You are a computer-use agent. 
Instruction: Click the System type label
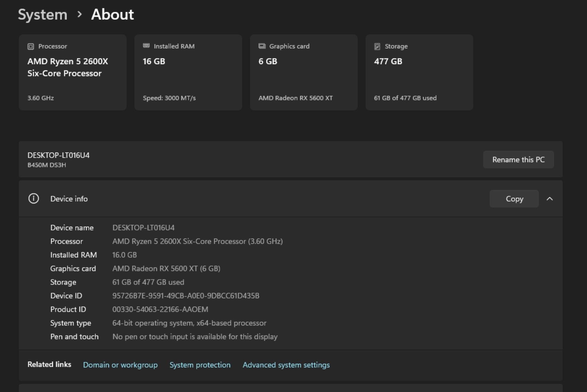[x=71, y=323]
